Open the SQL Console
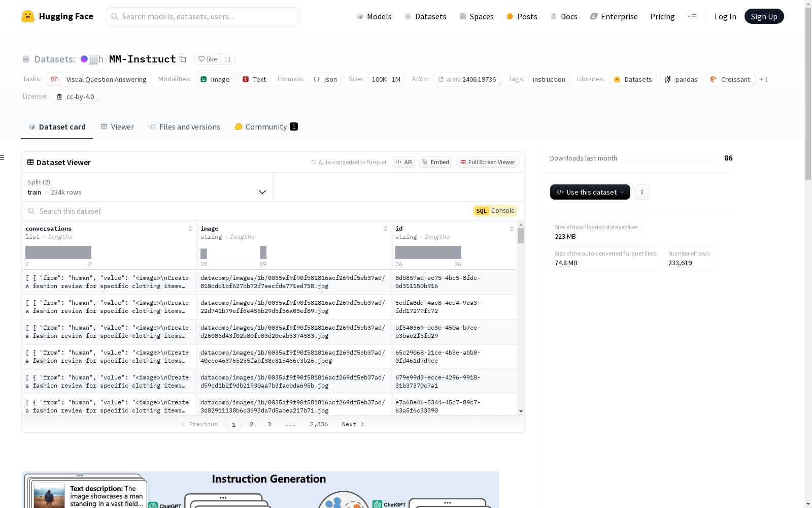This screenshot has width=812, height=508. point(495,211)
